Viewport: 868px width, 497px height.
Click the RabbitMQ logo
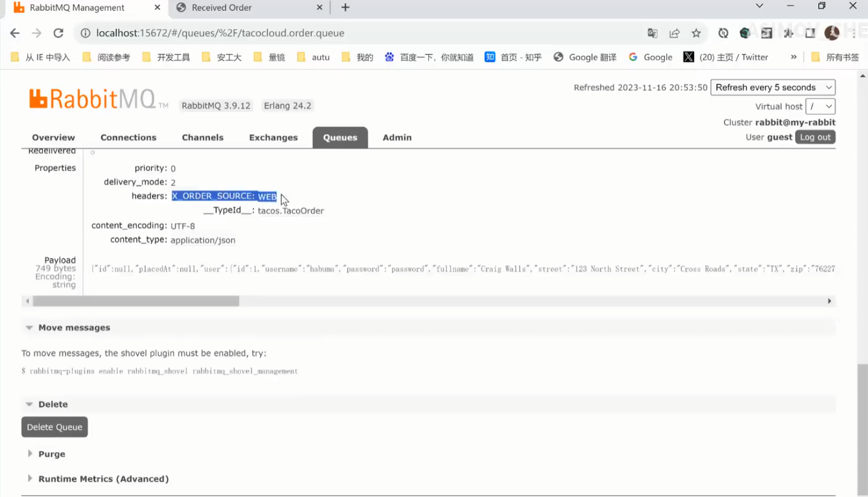click(x=92, y=99)
